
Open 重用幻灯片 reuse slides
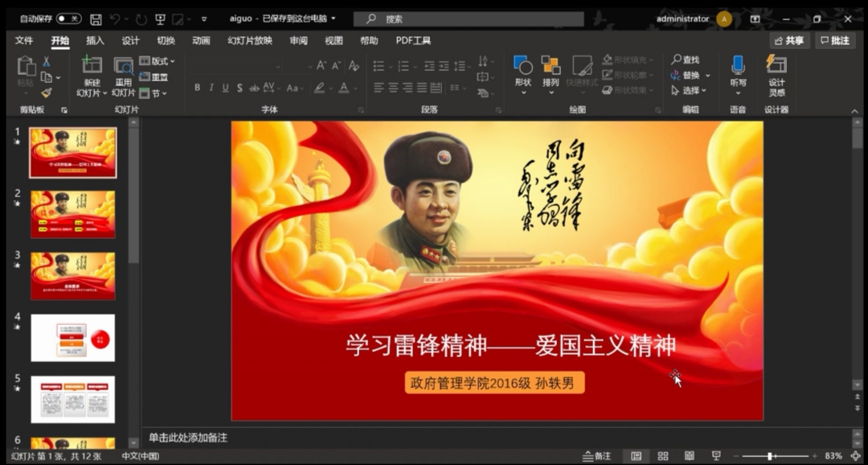click(124, 76)
